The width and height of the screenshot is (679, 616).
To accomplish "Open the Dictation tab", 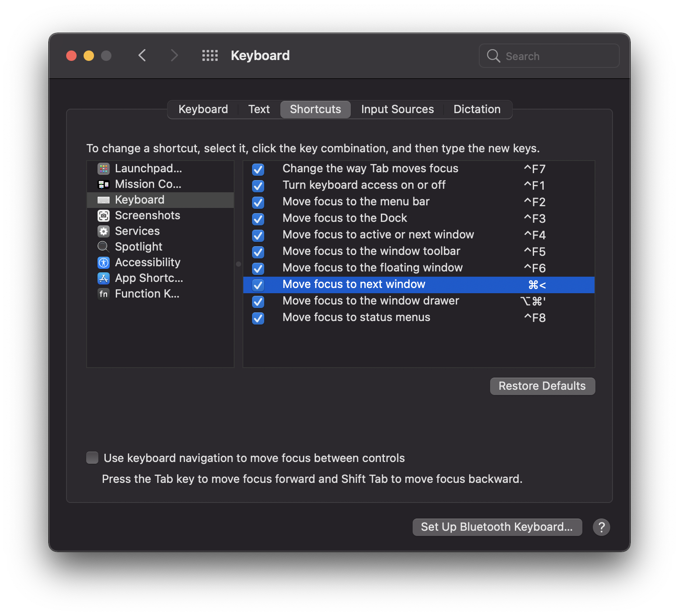I will pyautogui.click(x=477, y=109).
